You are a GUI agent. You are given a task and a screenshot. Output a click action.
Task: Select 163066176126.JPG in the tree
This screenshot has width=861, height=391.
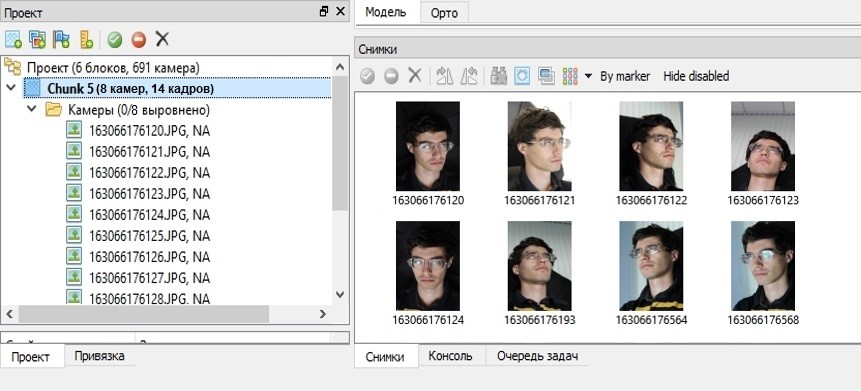[149, 256]
